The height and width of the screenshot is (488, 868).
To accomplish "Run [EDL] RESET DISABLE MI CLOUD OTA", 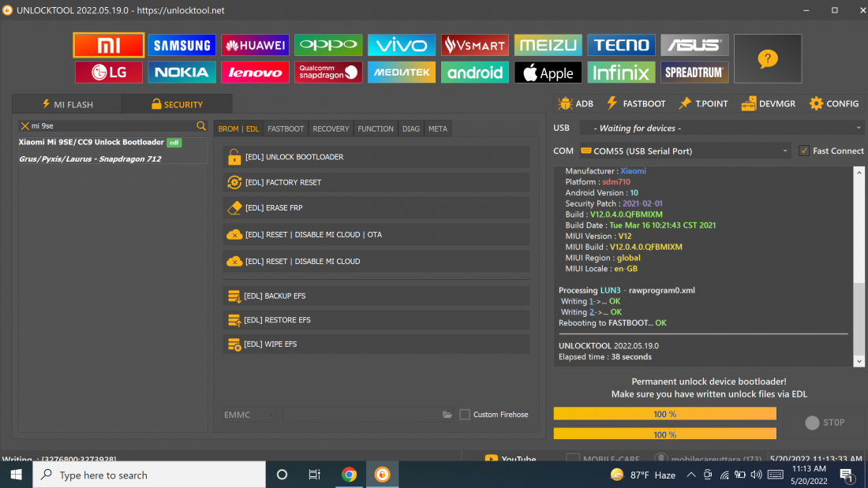I will point(376,235).
